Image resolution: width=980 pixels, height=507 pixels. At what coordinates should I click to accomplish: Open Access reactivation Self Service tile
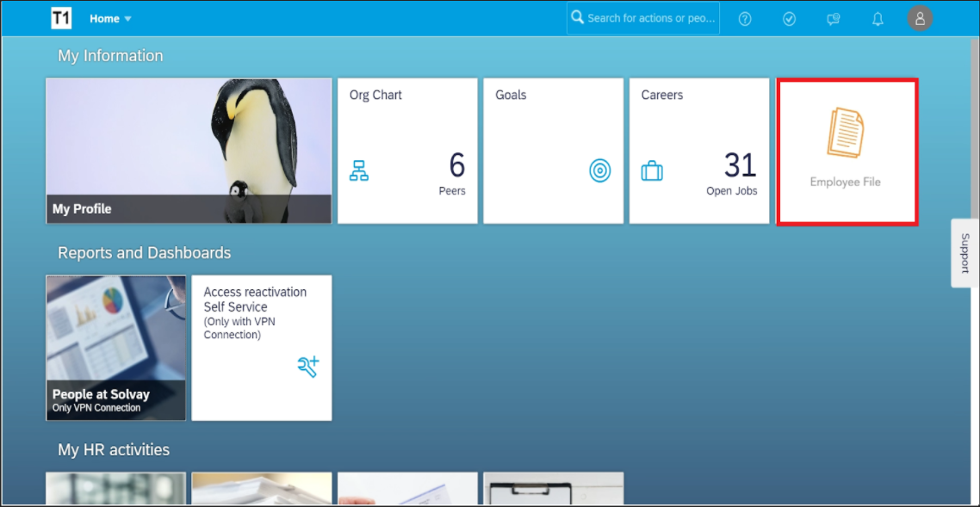(x=261, y=348)
